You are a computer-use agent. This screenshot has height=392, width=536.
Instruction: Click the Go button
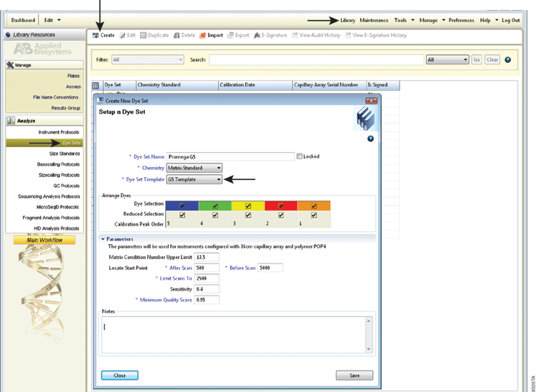477,60
